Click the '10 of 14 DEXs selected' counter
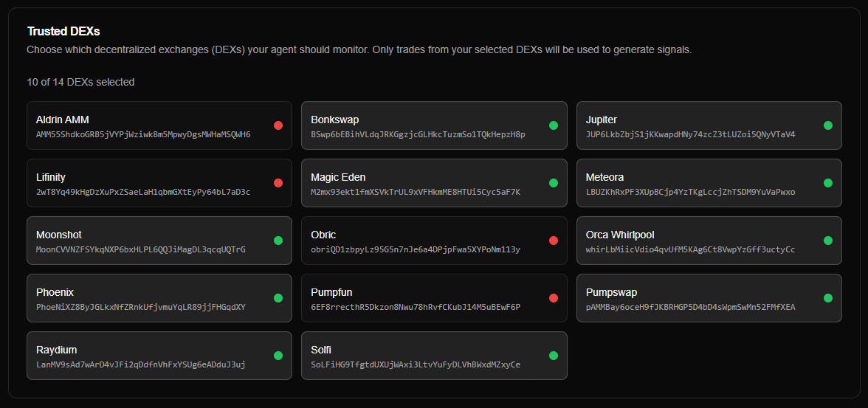868x408 pixels. click(80, 83)
